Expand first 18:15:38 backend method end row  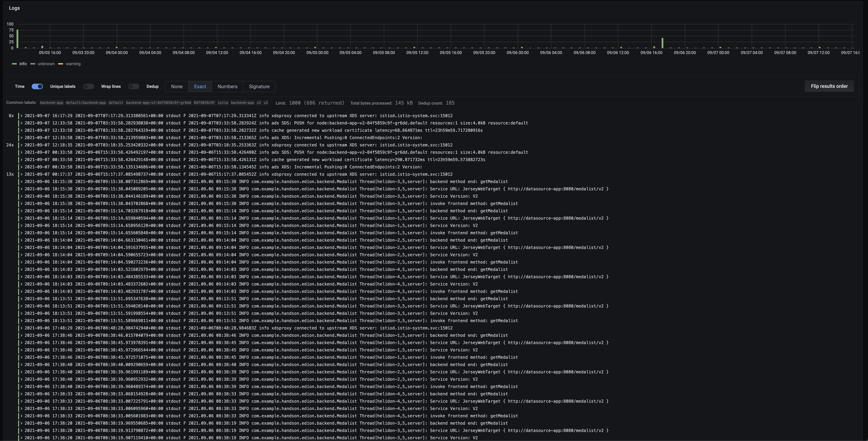(x=22, y=182)
